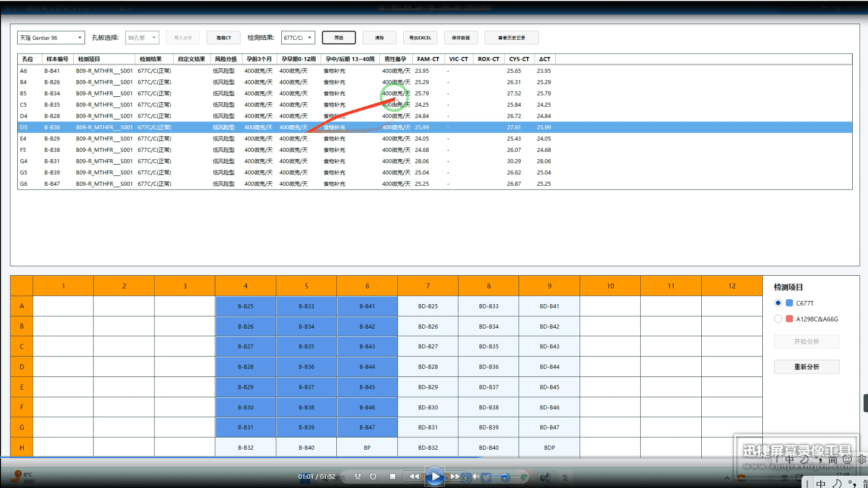
Task: Select plate row header H
Action: (22, 447)
